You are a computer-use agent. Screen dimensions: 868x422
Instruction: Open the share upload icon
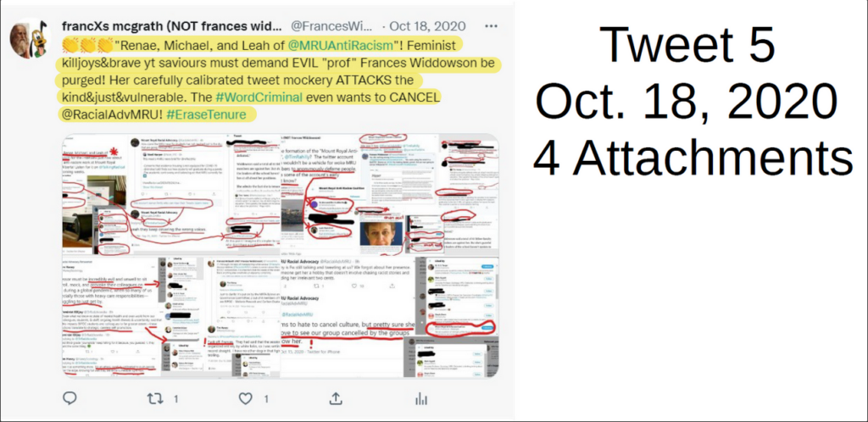(x=336, y=398)
